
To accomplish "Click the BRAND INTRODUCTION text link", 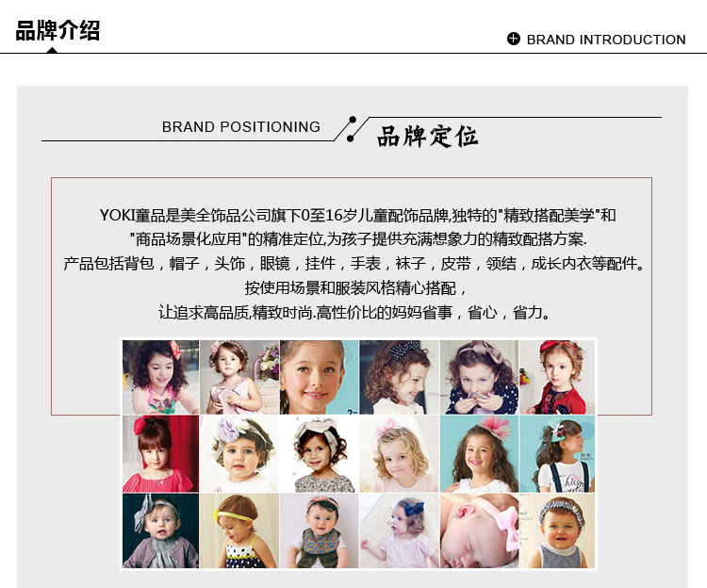I will coord(606,40).
